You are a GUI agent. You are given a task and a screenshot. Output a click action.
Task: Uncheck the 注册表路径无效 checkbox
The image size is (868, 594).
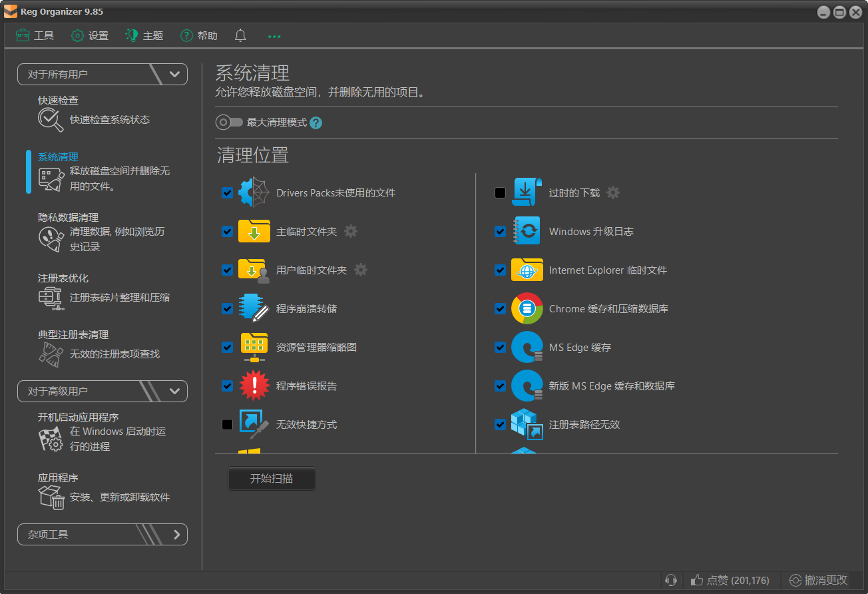coord(501,425)
